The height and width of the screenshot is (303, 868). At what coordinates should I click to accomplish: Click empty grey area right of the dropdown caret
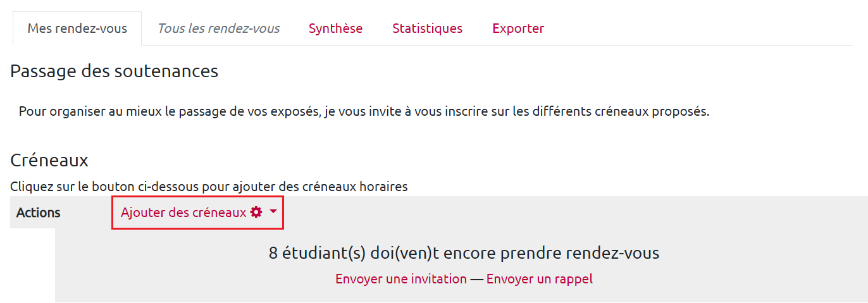click(x=506, y=213)
